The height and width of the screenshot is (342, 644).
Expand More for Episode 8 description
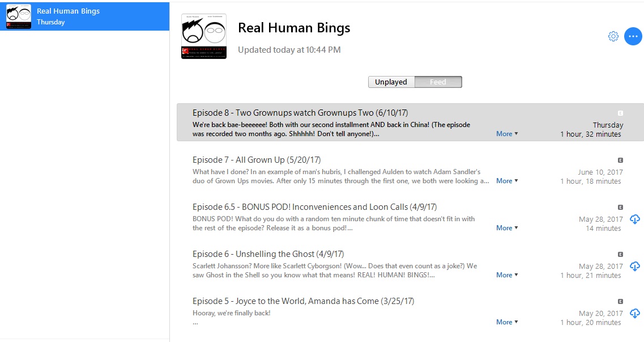[507, 134]
